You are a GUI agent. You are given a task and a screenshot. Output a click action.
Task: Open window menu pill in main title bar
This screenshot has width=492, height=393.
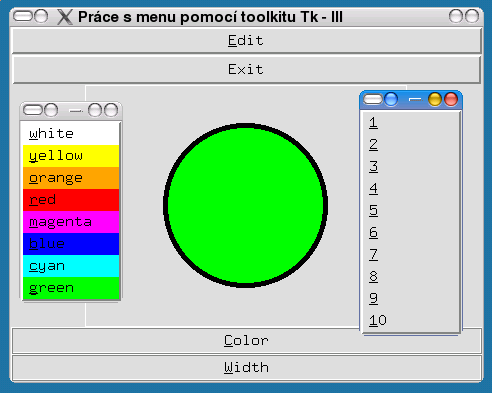tap(23, 16)
